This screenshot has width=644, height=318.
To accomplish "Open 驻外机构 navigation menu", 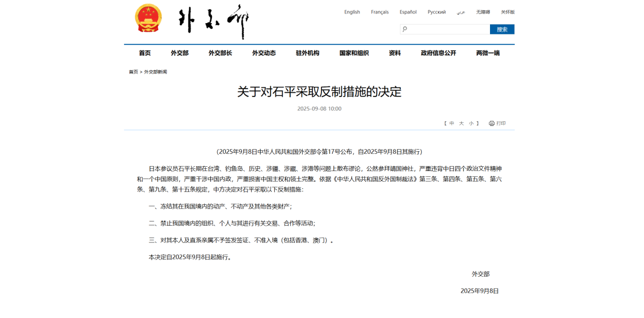I will (x=308, y=53).
